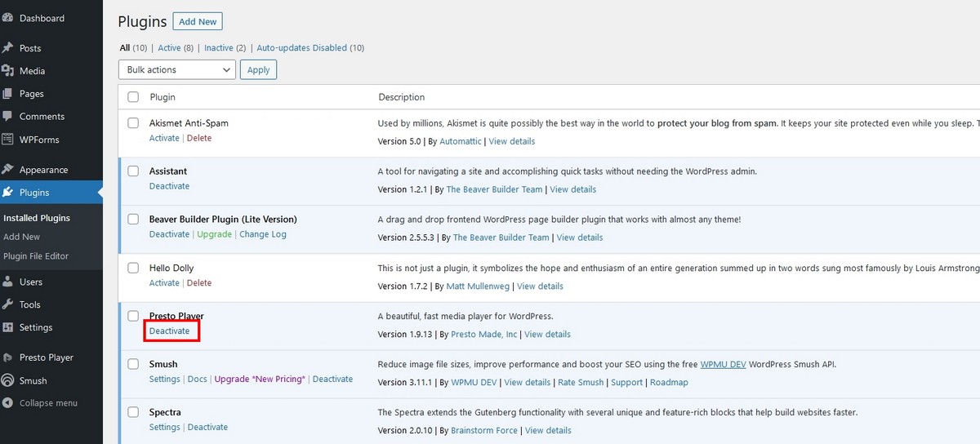980x444 pixels.
Task: Check the Presto Player checkbox
Action: click(x=133, y=316)
